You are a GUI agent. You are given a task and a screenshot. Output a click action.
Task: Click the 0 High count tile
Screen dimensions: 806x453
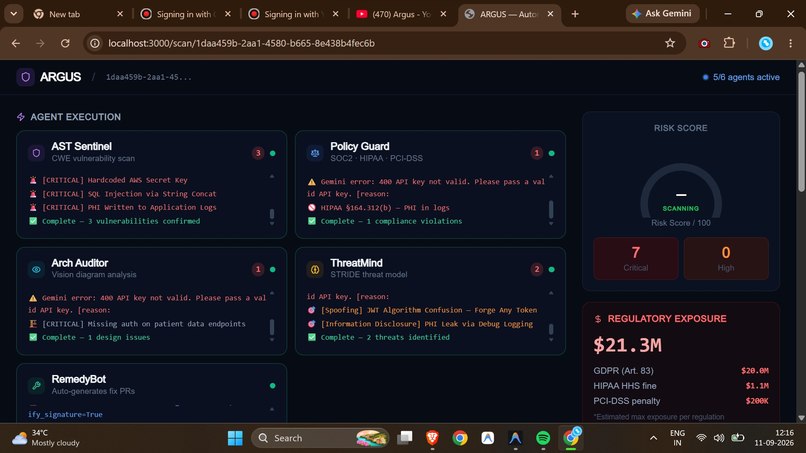[726, 258]
